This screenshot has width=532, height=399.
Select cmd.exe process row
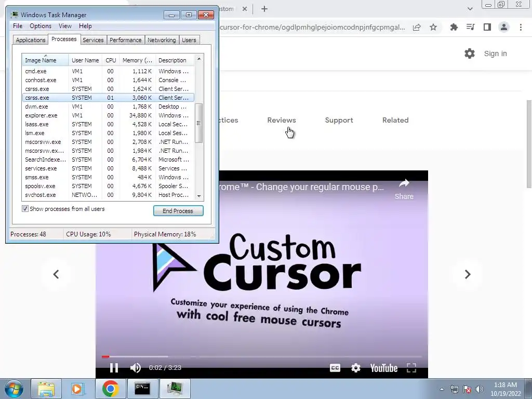[x=108, y=71]
